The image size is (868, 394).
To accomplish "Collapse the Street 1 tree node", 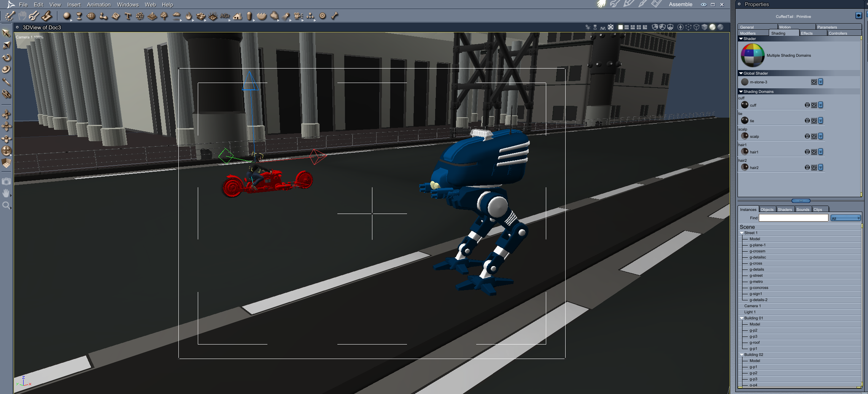I will 742,233.
